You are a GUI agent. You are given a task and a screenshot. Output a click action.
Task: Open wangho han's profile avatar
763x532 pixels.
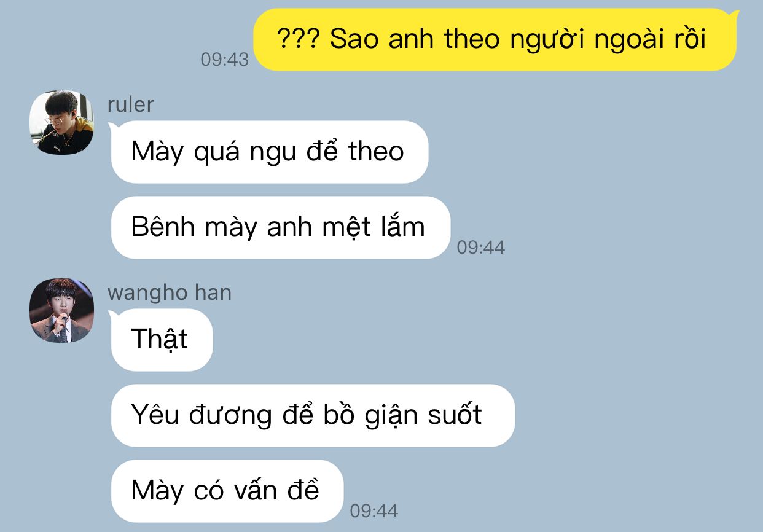tap(61, 310)
